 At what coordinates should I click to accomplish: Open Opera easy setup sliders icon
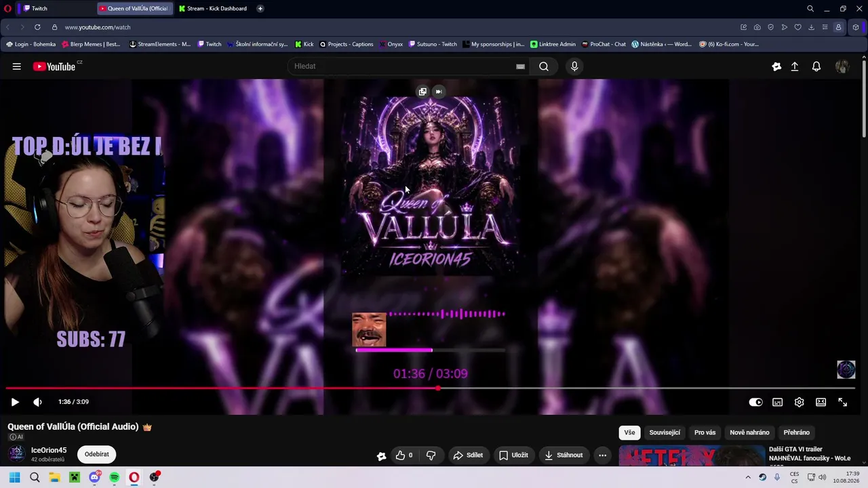click(825, 27)
